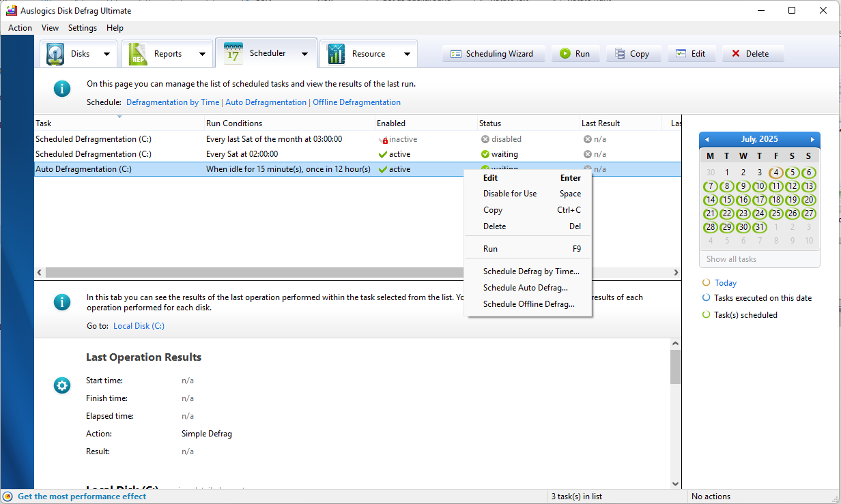Click the red Delete X icon
The height and width of the screenshot is (504, 841).
pos(735,54)
